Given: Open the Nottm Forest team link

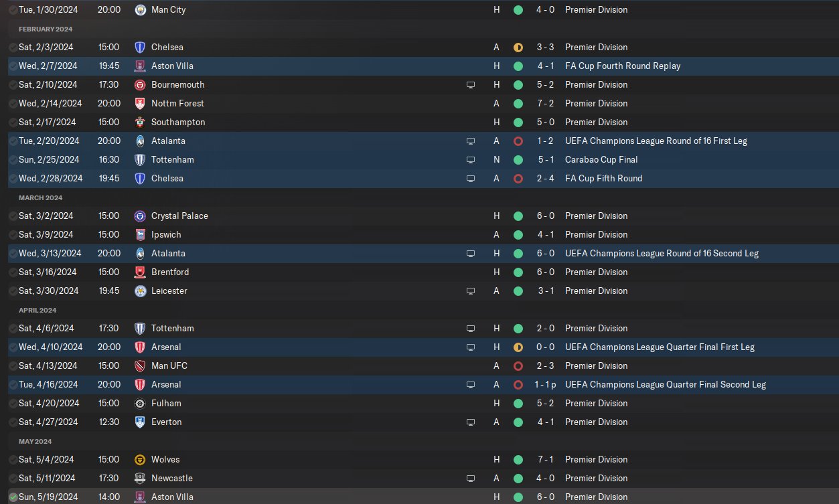Looking at the screenshot, I should click(177, 104).
